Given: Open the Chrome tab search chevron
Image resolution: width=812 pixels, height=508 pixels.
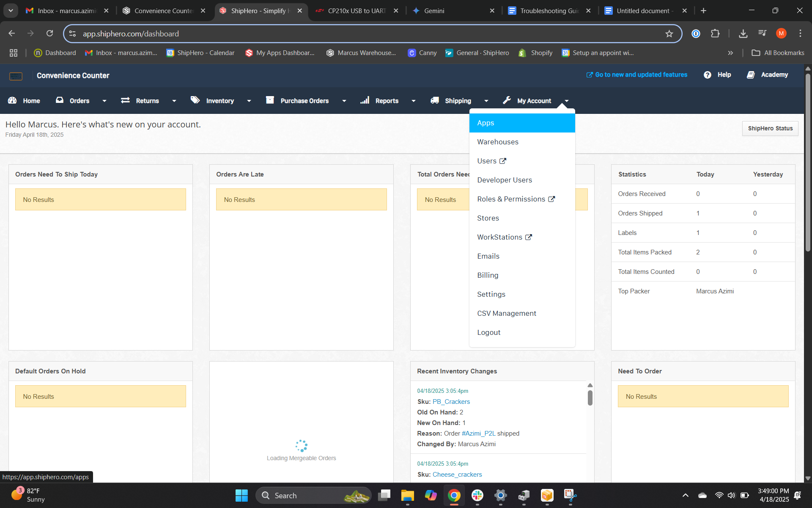Looking at the screenshot, I should point(11,11).
